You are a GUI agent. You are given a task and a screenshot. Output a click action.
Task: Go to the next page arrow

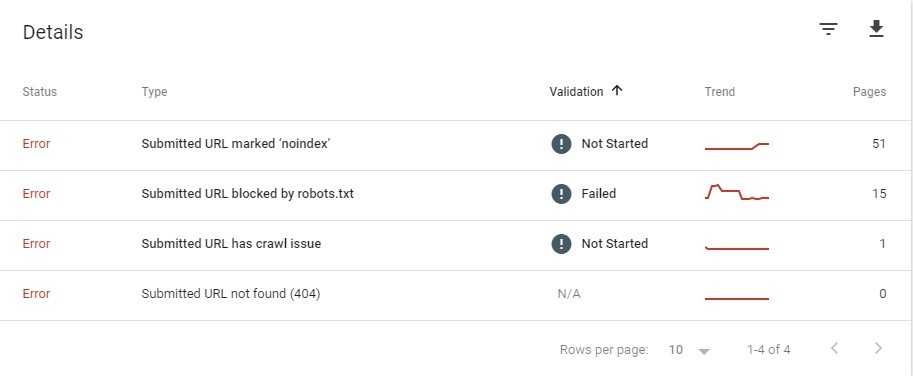point(878,349)
